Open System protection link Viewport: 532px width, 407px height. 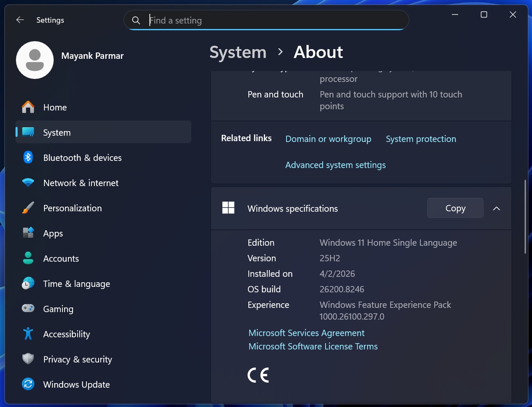click(x=421, y=139)
